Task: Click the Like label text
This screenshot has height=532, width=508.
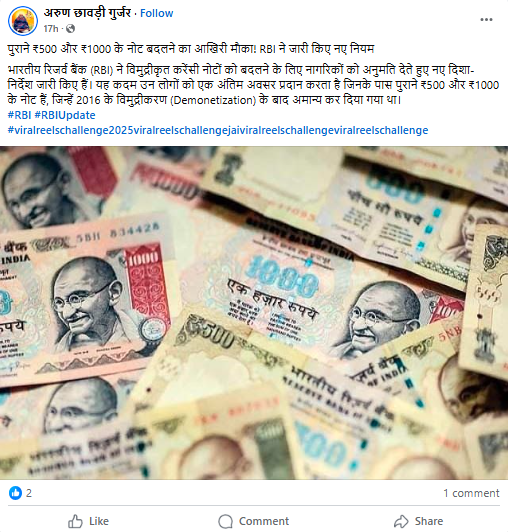Action: click(99, 521)
